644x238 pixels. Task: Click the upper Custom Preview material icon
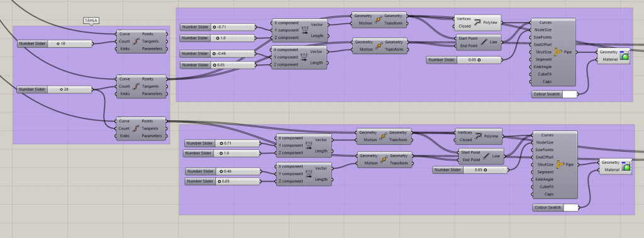pyautogui.click(x=625, y=56)
